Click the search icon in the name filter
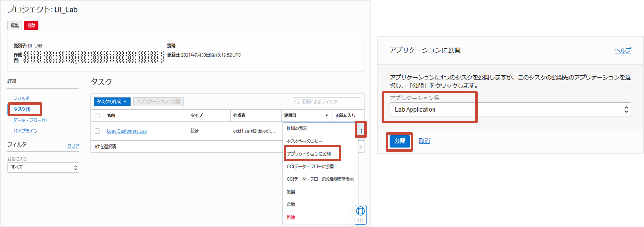Image resolution: width=644 pixels, height=227 pixels. (297, 101)
